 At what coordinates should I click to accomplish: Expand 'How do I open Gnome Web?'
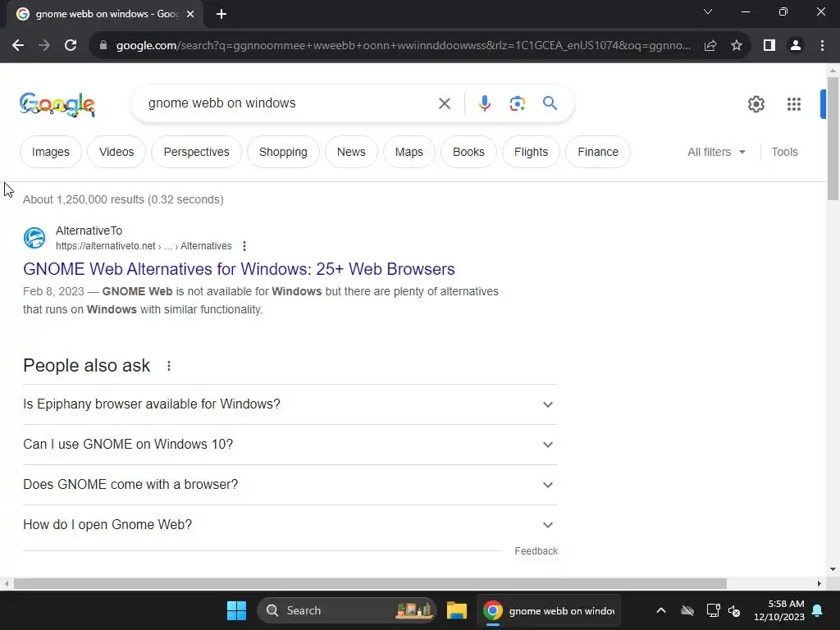290,525
